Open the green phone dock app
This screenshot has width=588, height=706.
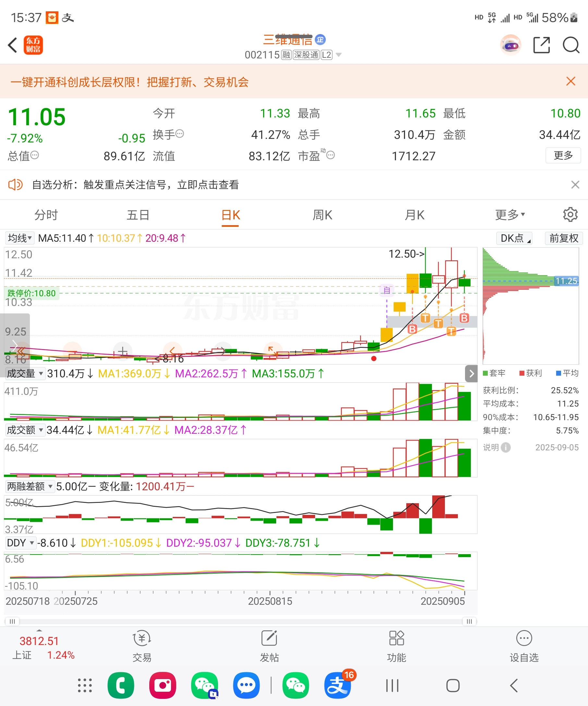click(x=121, y=686)
